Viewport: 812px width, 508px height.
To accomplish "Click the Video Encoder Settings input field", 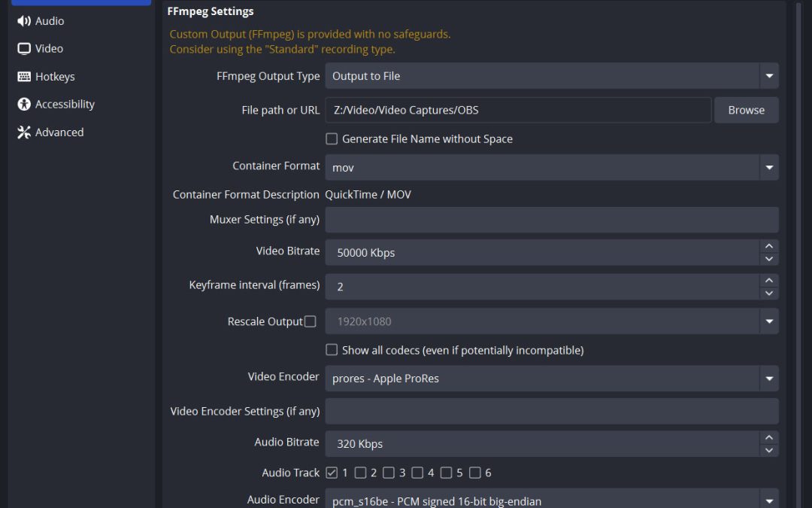I will [x=551, y=411].
